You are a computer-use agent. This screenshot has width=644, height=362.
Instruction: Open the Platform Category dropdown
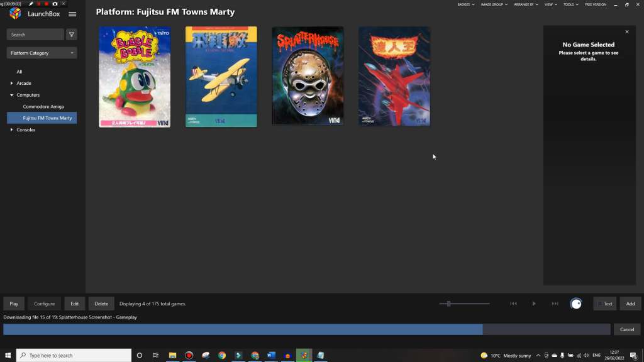(x=42, y=53)
